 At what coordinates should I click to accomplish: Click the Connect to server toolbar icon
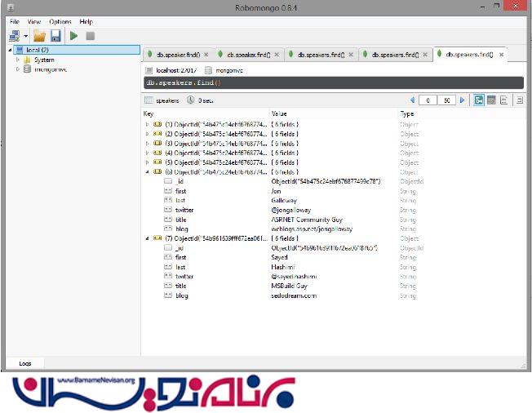click(x=14, y=36)
